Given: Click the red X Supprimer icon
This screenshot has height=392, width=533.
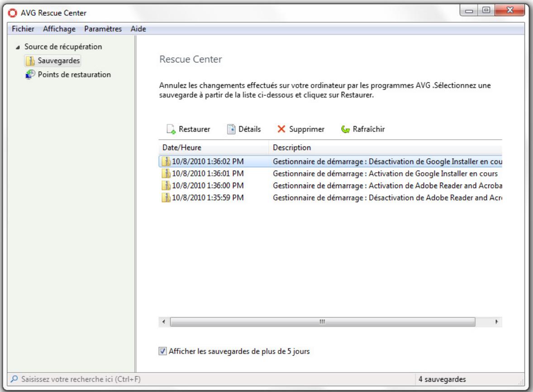Looking at the screenshot, I should 281,129.
